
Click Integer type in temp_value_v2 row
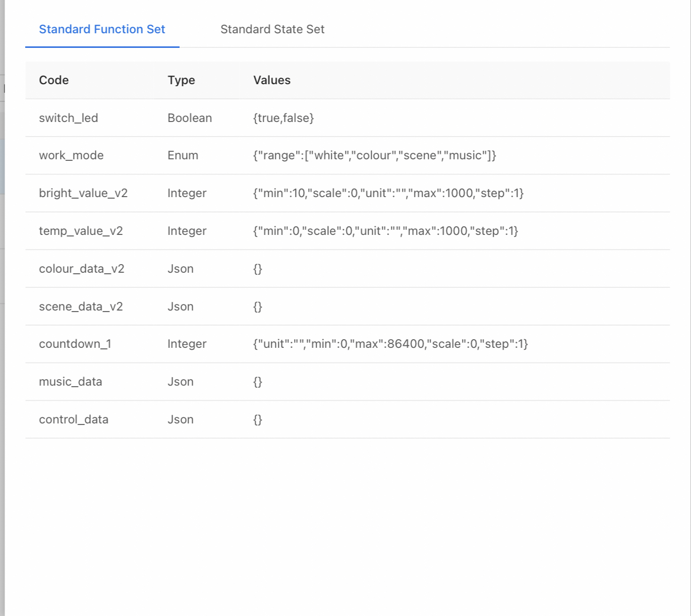pyautogui.click(x=187, y=231)
